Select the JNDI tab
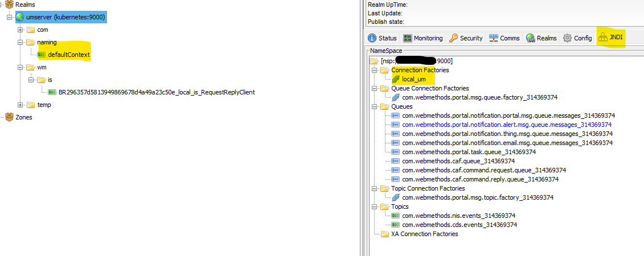This screenshot has width=644, height=256. click(x=610, y=38)
